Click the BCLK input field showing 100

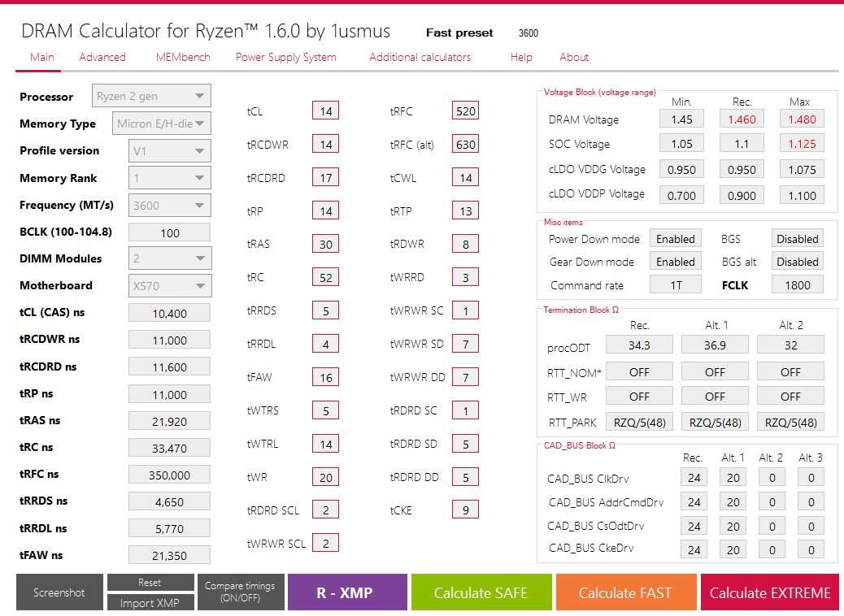pos(170,232)
